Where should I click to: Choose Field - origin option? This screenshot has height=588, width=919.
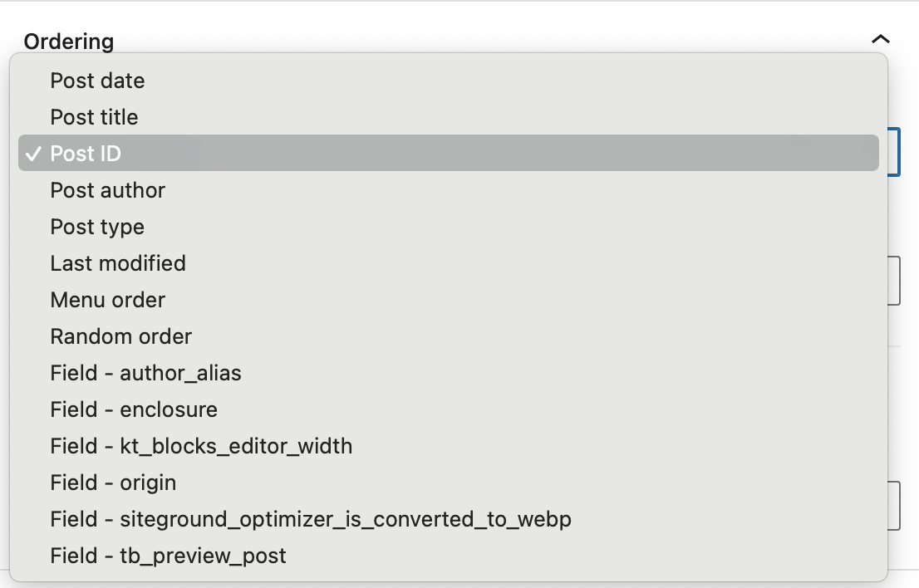pyautogui.click(x=449, y=483)
